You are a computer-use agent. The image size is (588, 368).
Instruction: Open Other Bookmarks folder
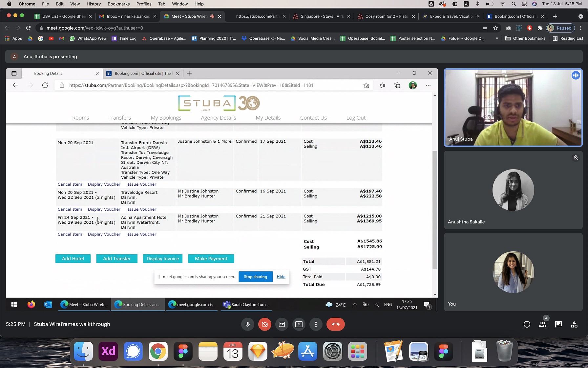pyautogui.click(x=525, y=38)
